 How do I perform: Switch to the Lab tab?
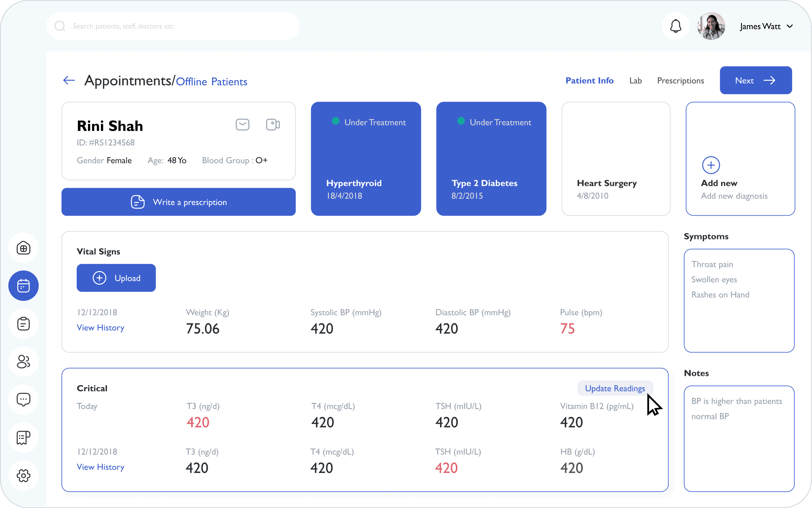(x=635, y=81)
